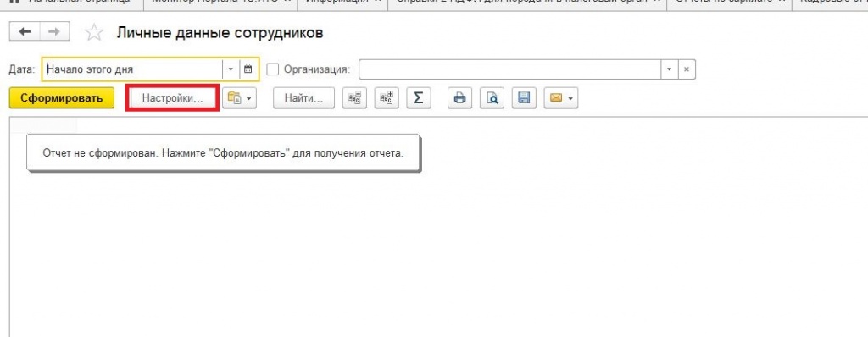The width and height of the screenshot is (868, 337).
Task: Add report to favorites with star icon
Action: 94,33
